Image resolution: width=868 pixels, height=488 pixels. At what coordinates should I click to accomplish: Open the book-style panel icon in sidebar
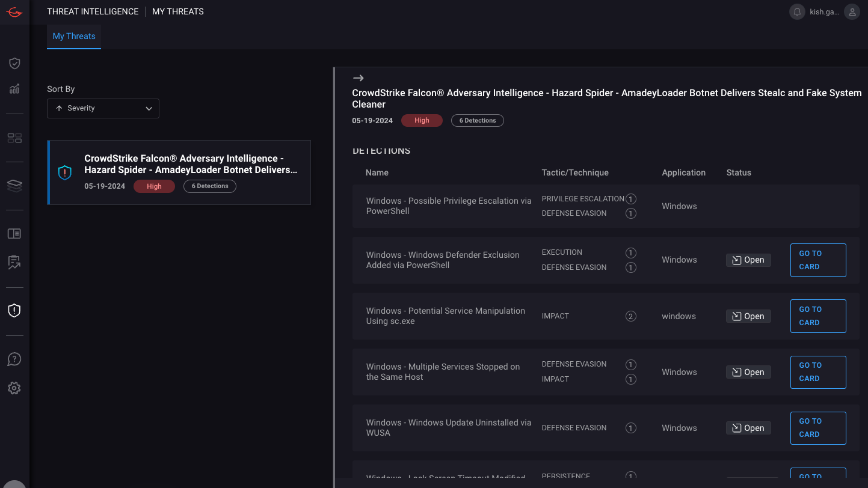click(14, 234)
